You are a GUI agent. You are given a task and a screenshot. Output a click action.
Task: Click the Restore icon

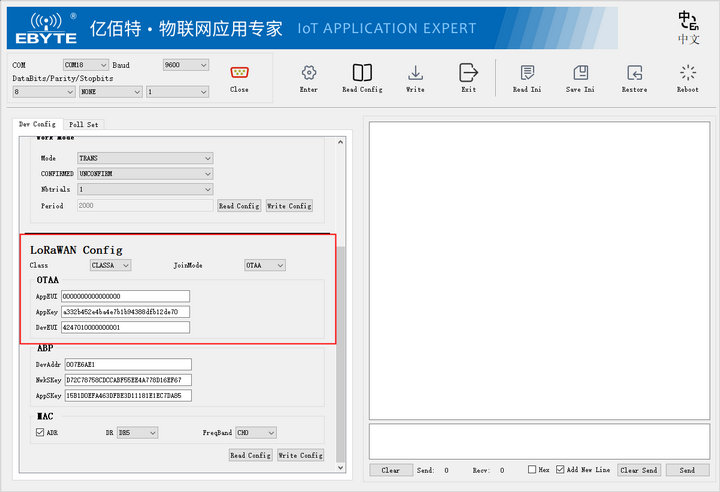(634, 73)
